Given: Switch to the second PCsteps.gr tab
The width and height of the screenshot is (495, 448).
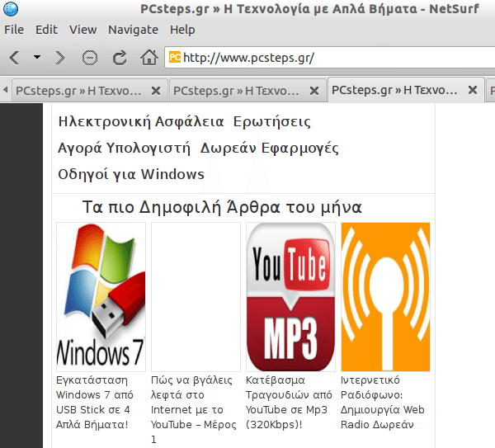Looking at the screenshot, I should point(239,90).
